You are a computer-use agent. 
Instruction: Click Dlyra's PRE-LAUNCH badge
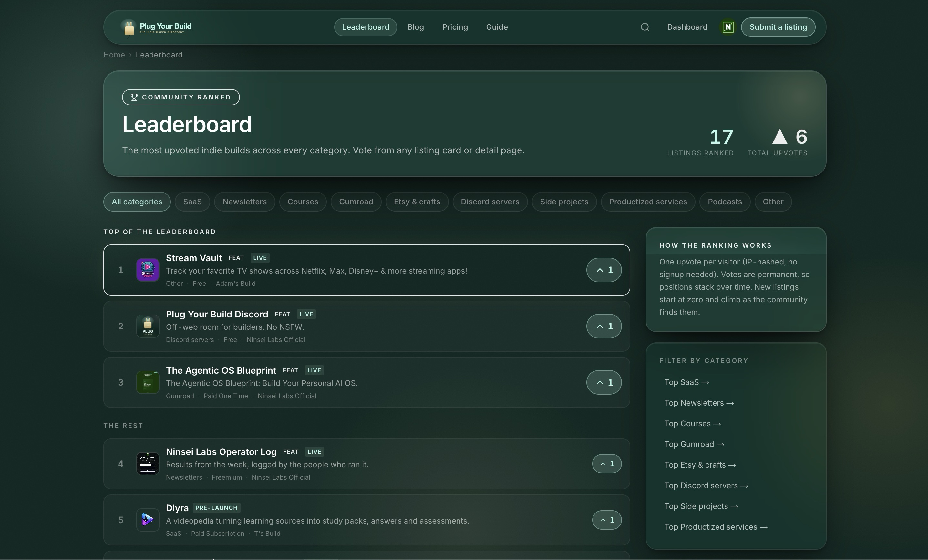click(x=216, y=508)
